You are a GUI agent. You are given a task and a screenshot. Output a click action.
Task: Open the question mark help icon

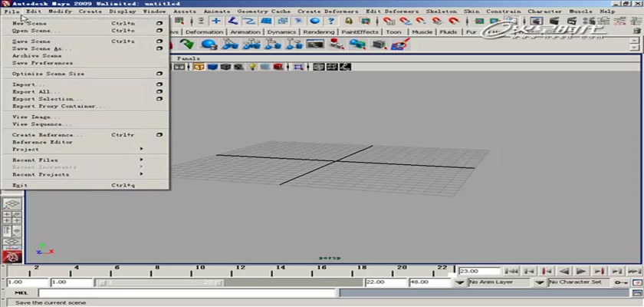click(331, 21)
